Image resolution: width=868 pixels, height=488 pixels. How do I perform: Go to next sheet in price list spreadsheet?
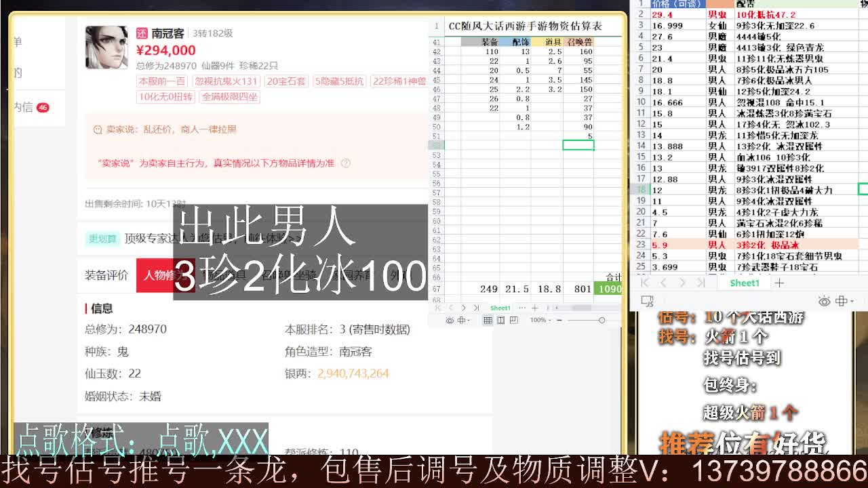tap(682, 283)
